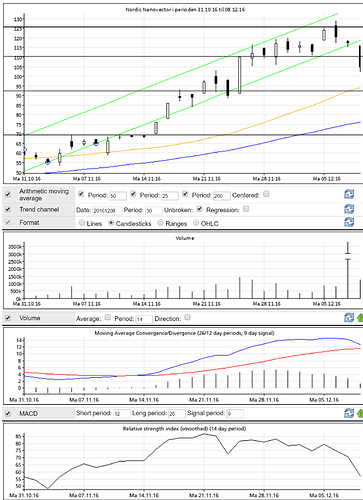This screenshot has height=500, width=363.
Task: Click the Trend channel Date field
Action: [107, 211]
